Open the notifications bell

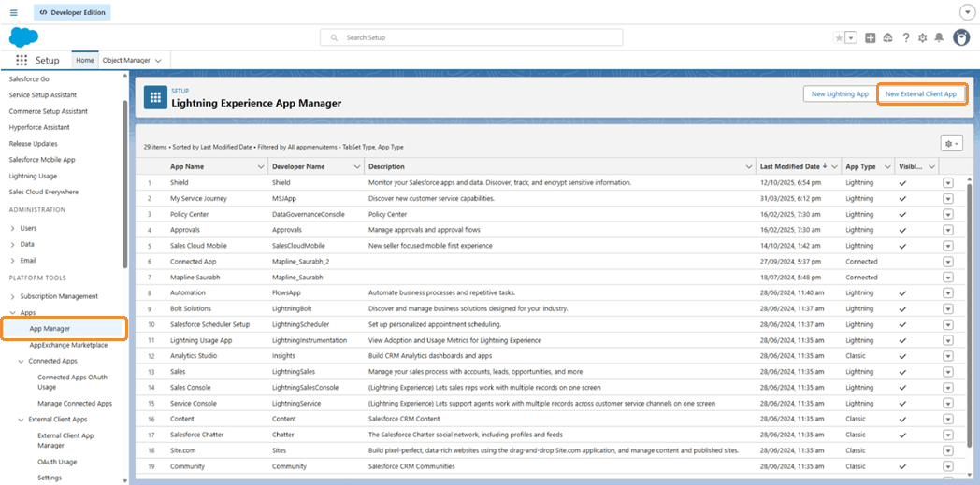(x=939, y=38)
